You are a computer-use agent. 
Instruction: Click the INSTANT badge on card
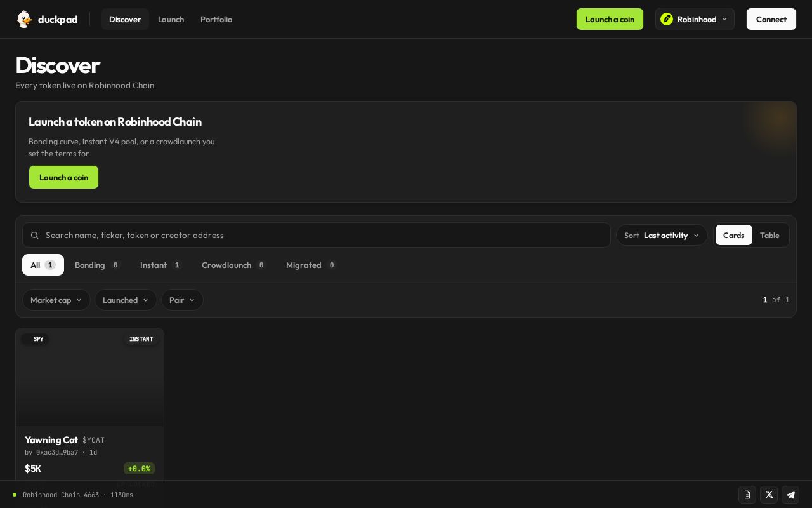pos(141,339)
